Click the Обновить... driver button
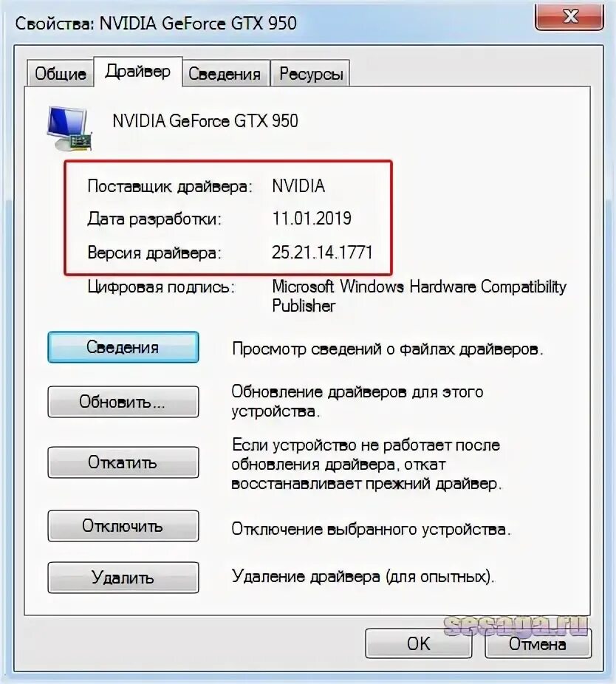The image size is (616, 684). (x=123, y=402)
